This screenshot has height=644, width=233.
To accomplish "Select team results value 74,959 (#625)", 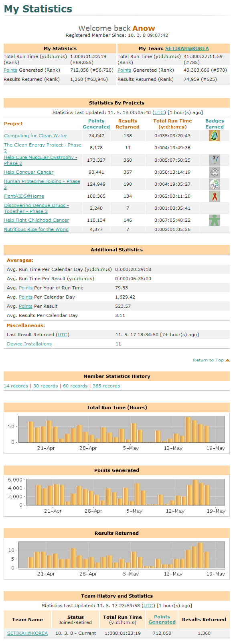I will pyautogui.click(x=200, y=79).
